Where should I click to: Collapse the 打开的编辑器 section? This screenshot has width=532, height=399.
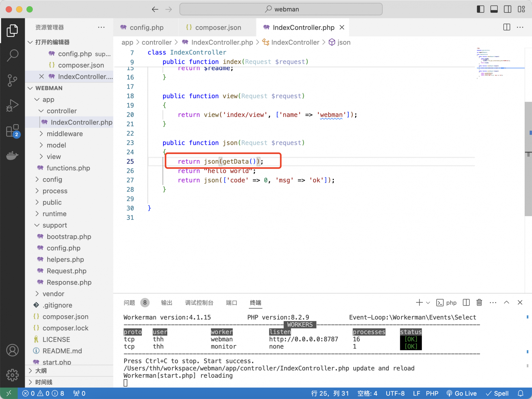(69, 42)
